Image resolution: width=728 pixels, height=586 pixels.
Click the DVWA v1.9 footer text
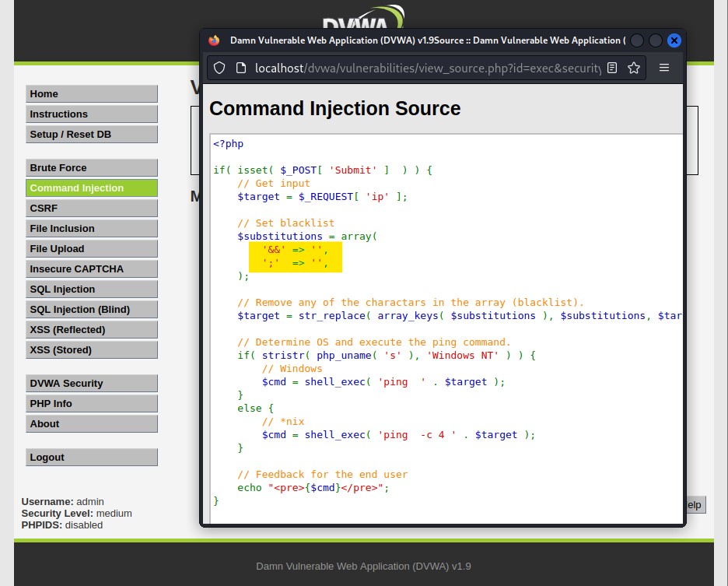[363, 567]
